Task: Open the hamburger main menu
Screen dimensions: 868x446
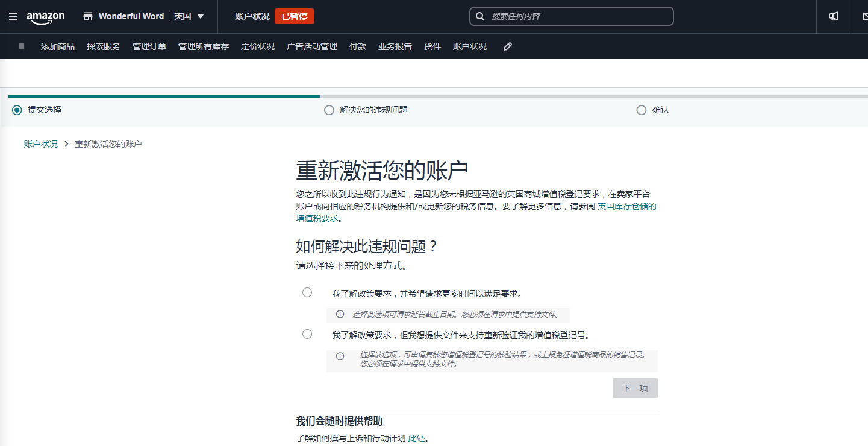Action: coord(13,16)
